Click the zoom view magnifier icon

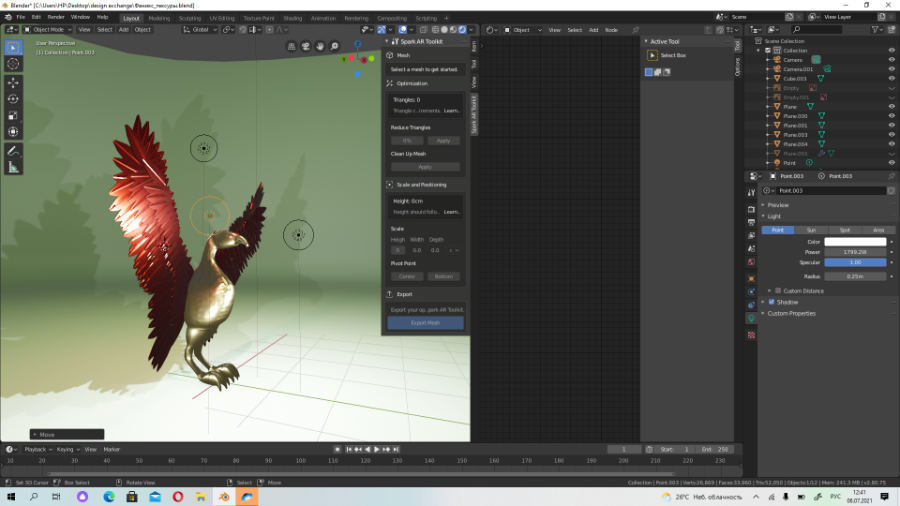pyautogui.click(x=335, y=46)
